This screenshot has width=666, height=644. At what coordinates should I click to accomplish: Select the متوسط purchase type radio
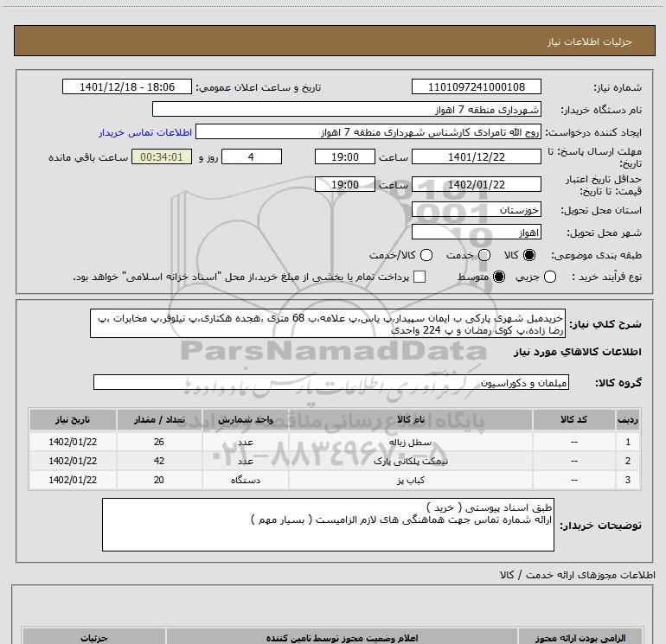click(x=499, y=277)
